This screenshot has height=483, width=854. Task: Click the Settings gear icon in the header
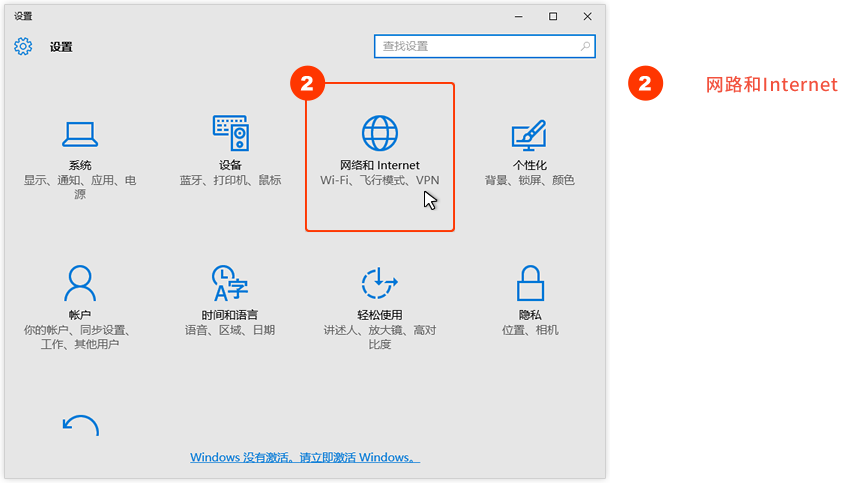[24, 46]
